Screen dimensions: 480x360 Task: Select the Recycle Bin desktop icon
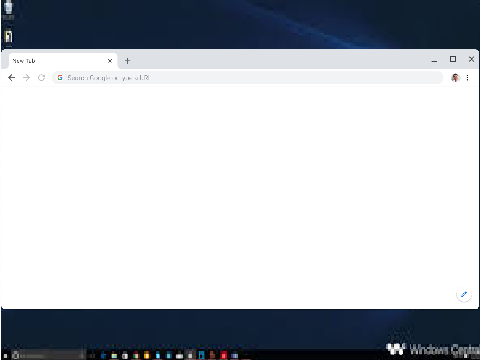[8, 9]
